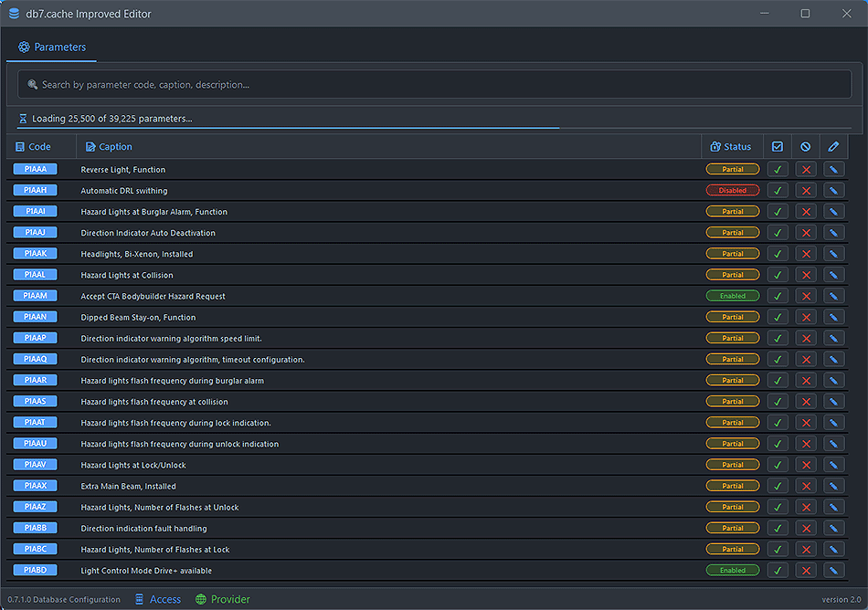Click the red X for Automatic DRL swithing

click(805, 190)
